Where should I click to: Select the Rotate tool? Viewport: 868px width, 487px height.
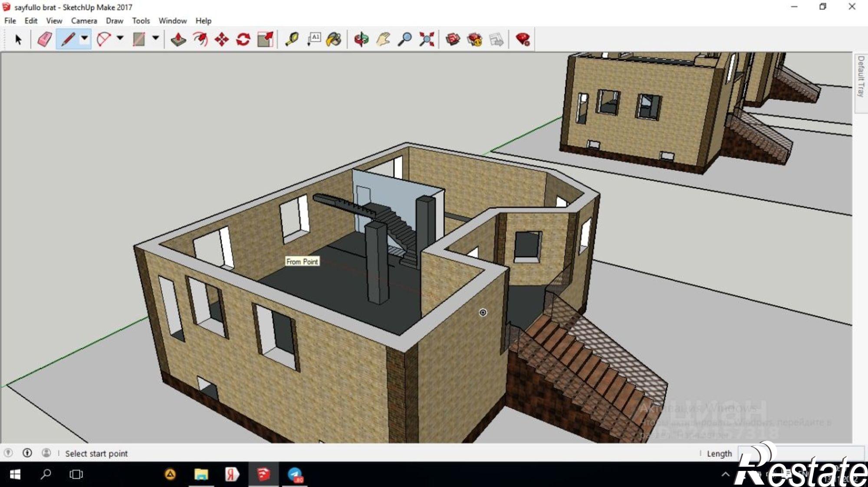pos(243,39)
